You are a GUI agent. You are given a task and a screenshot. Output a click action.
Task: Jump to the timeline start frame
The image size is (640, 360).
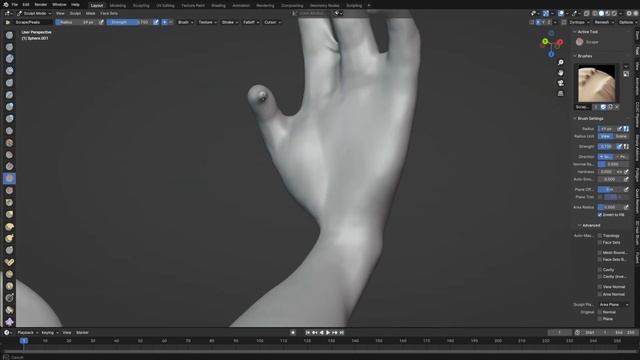pos(308,333)
